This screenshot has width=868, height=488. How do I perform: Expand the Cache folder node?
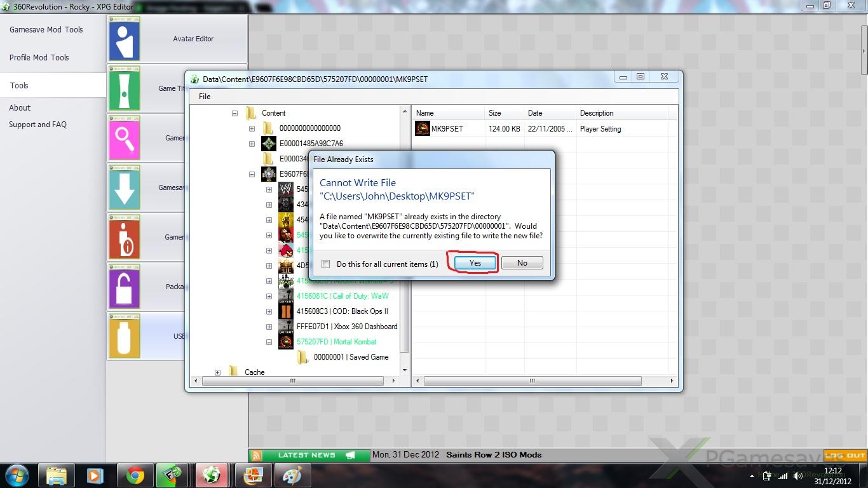point(217,372)
